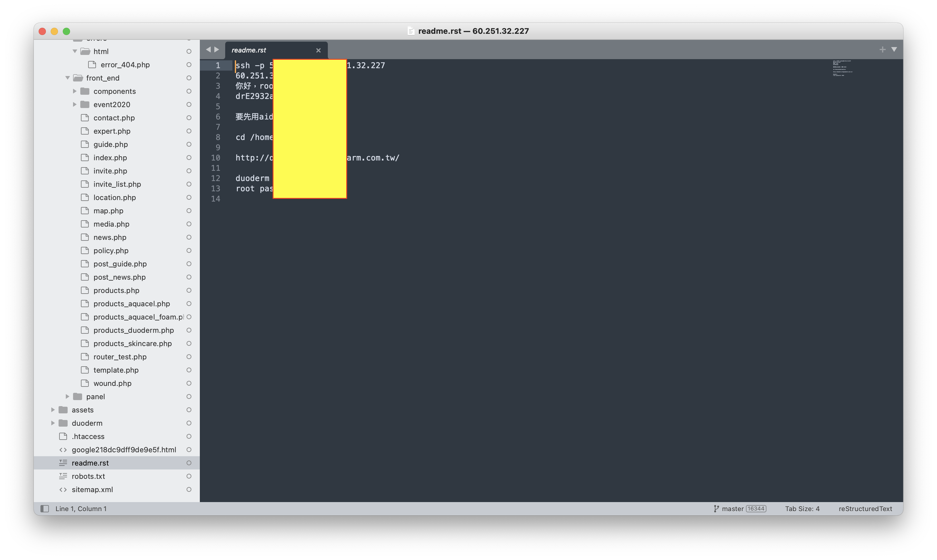This screenshot has width=937, height=560.
Task: Click the forward navigation arrow in tab bar
Action: coord(217,49)
